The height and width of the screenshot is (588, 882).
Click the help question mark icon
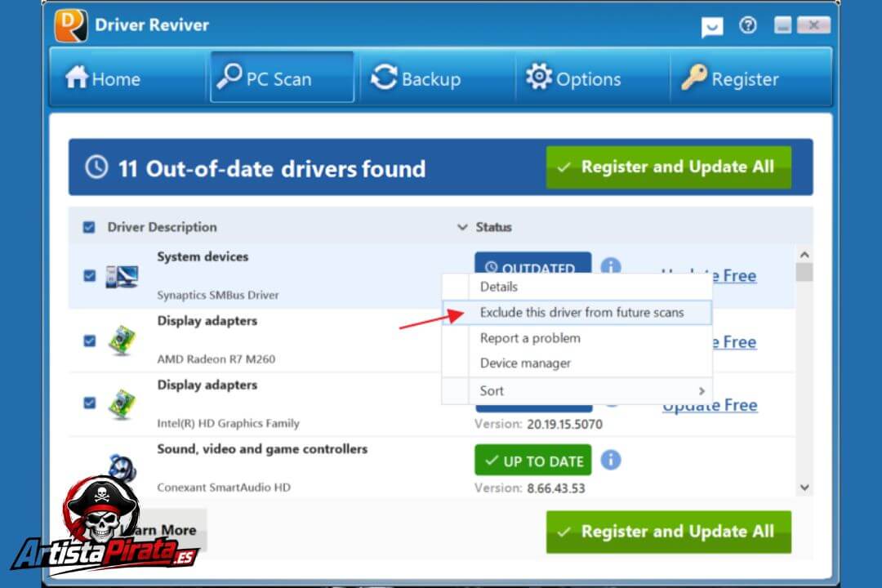click(x=748, y=24)
